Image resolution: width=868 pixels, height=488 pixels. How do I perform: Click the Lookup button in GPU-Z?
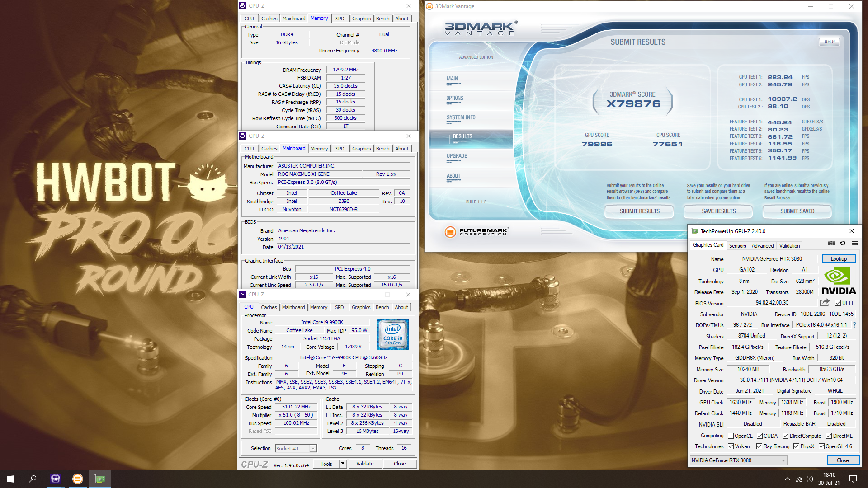pos(839,259)
